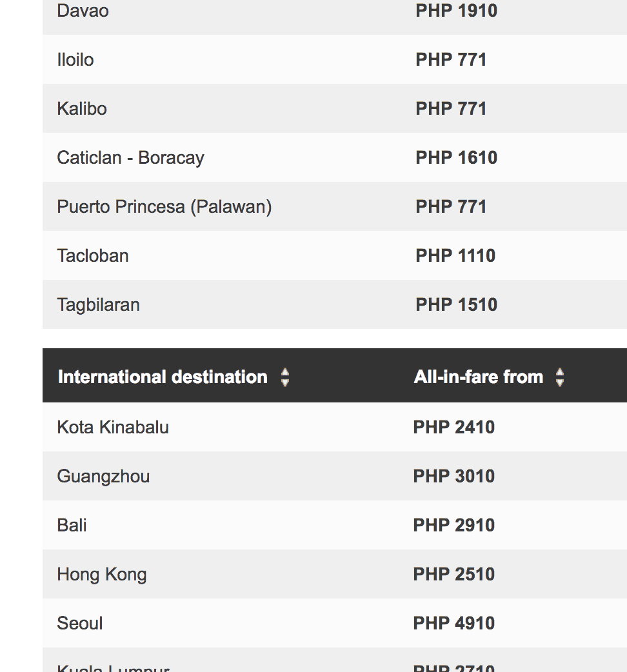Select the Tagbilaran row
Image resolution: width=627 pixels, height=672 pixels.
pos(98,305)
